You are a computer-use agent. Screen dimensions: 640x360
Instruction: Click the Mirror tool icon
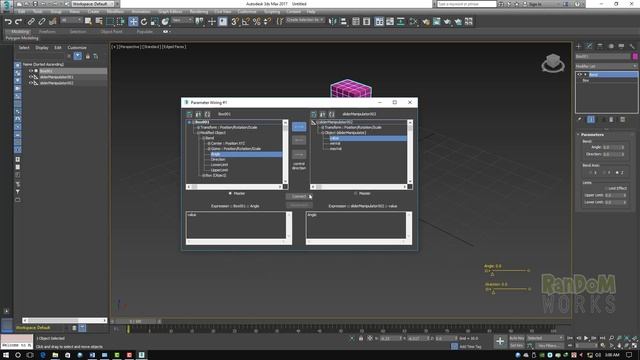tap(333, 21)
